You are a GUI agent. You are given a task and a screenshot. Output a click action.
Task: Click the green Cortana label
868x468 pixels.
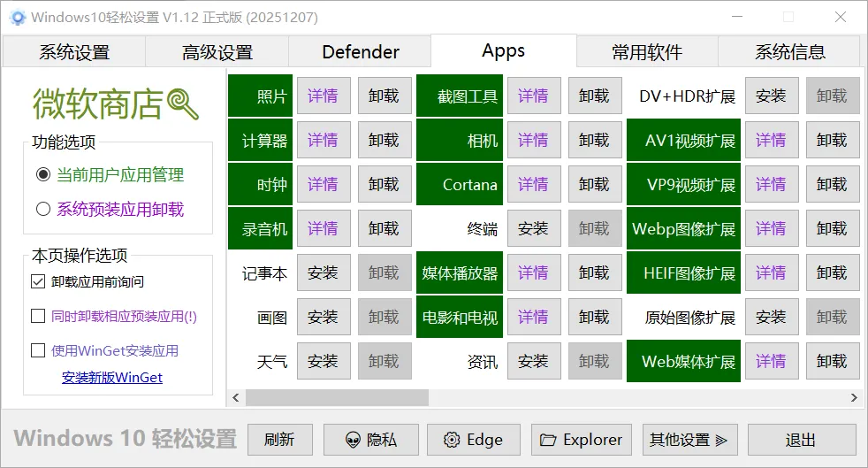(460, 184)
